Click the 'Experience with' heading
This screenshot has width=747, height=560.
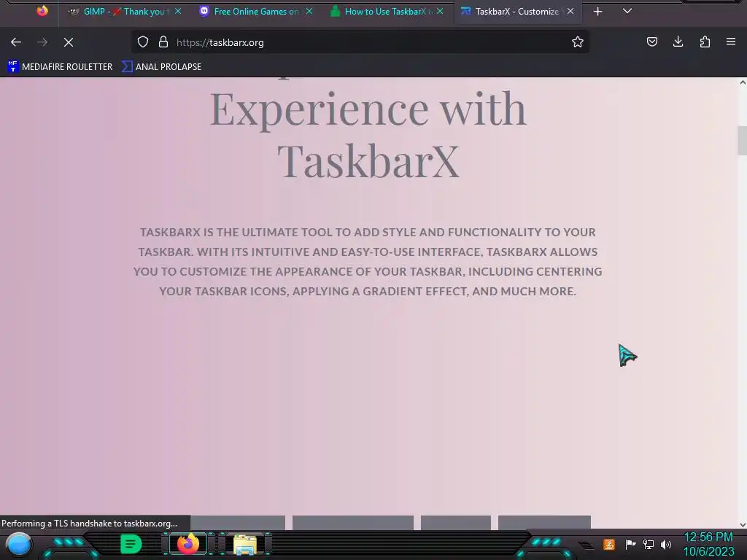pyautogui.click(x=368, y=110)
